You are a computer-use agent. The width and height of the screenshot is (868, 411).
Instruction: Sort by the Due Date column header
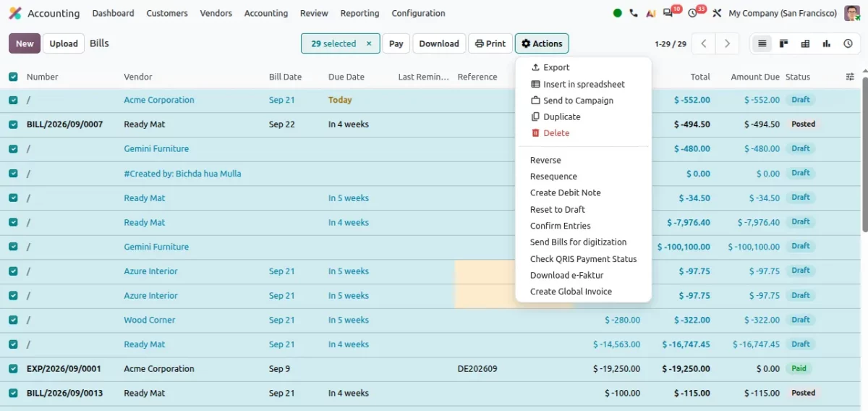pyautogui.click(x=346, y=77)
